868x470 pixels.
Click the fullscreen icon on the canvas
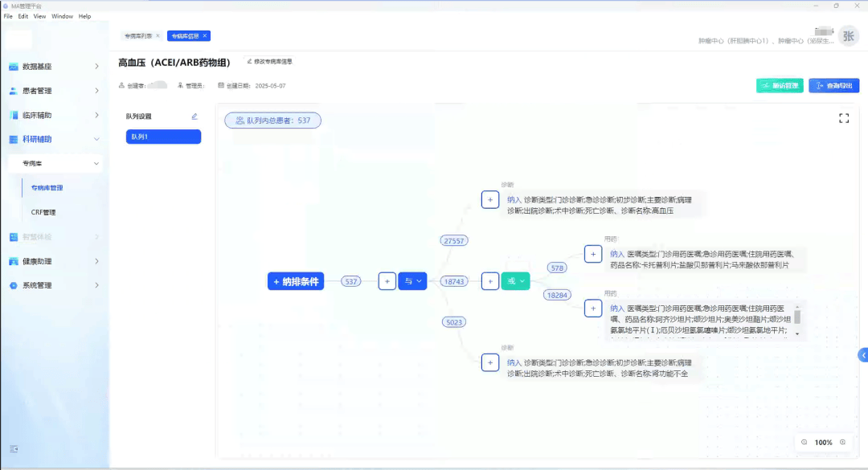844,119
